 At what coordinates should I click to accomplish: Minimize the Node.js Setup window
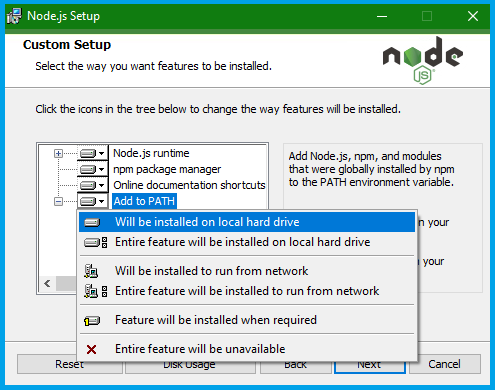click(382, 16)
